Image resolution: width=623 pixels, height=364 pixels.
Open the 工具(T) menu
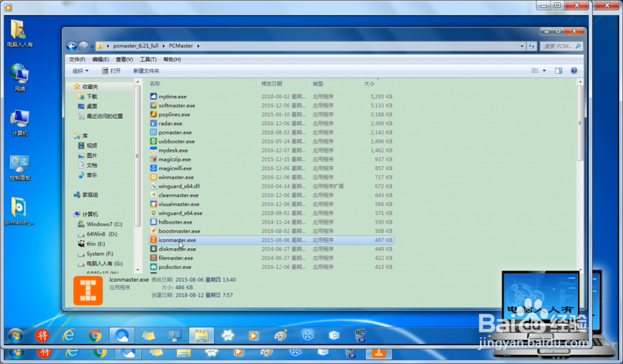coord(148,59)
